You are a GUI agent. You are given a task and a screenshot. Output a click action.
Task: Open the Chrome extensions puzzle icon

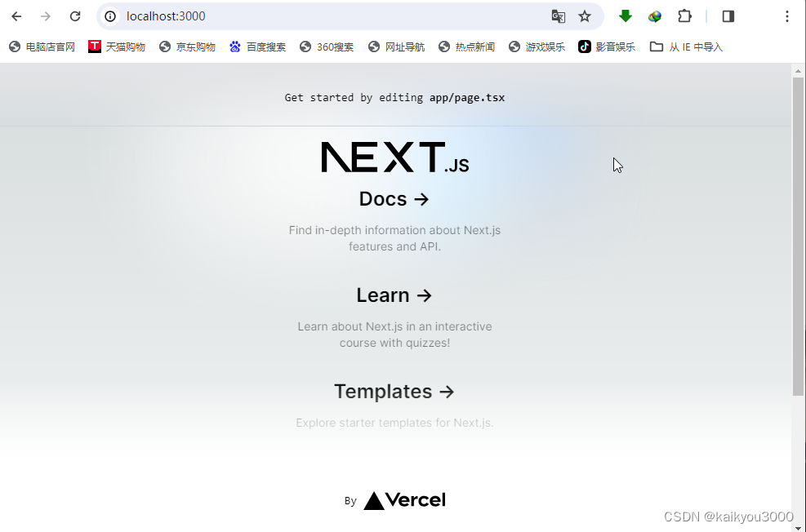(x=684, y=16)
